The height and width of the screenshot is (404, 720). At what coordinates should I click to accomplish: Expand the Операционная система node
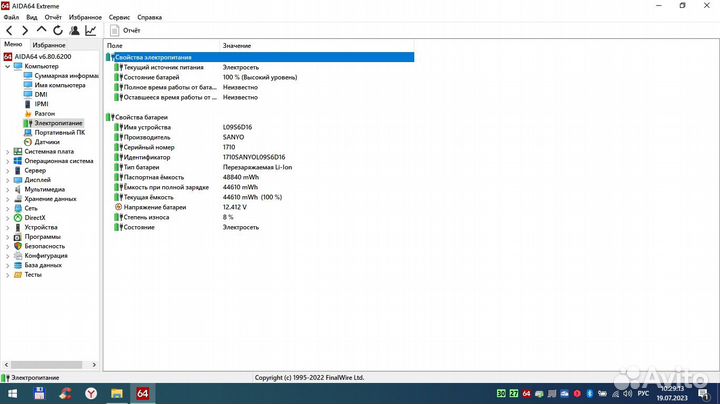[x=7, y=161]
